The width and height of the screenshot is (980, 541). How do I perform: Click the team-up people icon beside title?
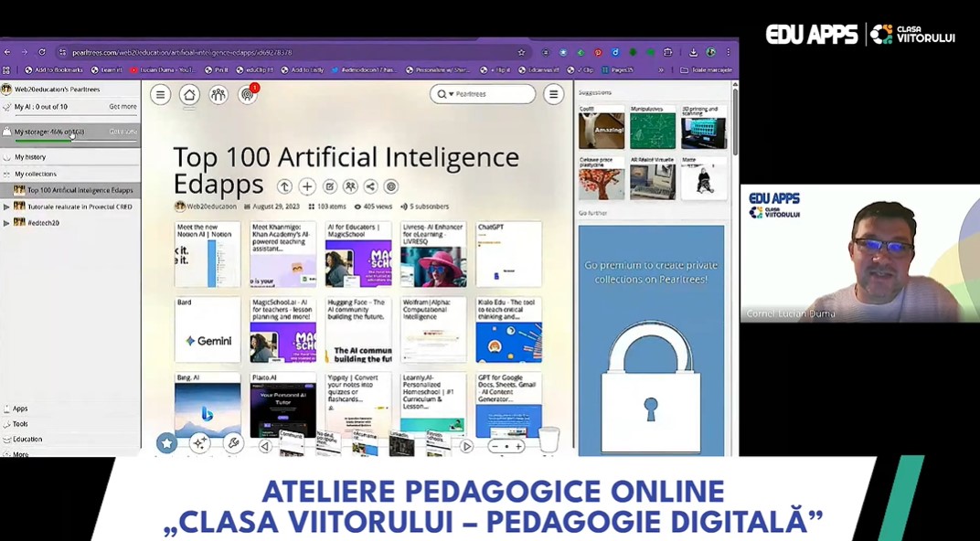[350, 186]
